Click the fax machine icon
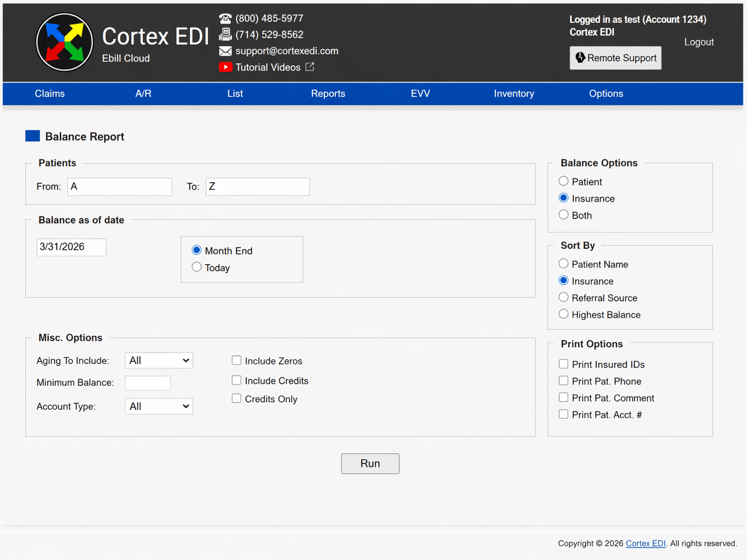 225,35
